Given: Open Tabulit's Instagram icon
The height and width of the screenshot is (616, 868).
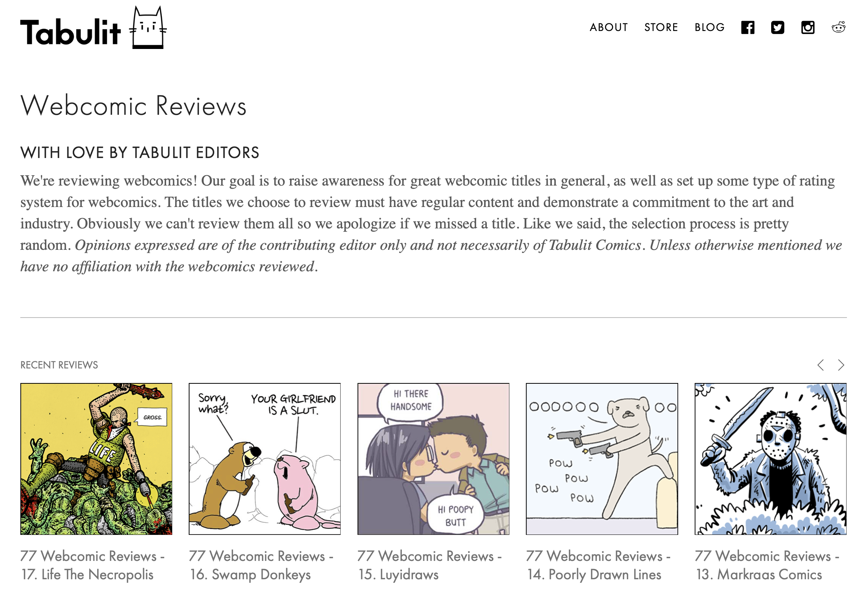Looking at the screenshot, I should click(808, 28).
